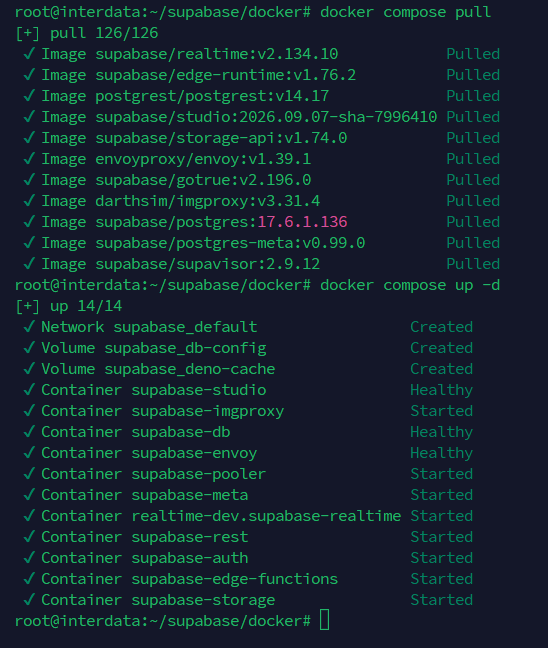Click the final 'root@interdata:~/supabase/docker#' prompt

click(162, 621)
